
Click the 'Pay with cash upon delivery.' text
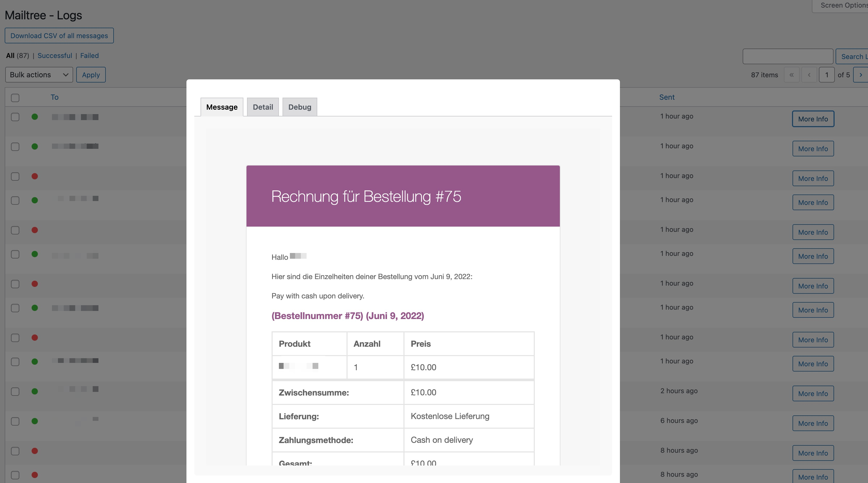pos(318,296)
